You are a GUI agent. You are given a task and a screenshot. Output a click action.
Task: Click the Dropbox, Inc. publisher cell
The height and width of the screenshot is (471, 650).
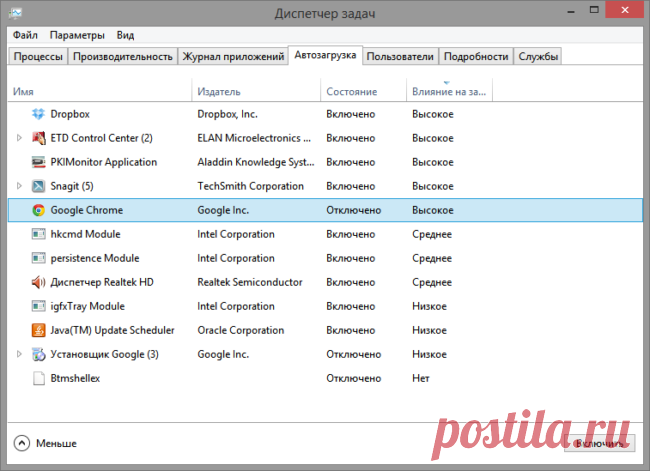(228, 114)
